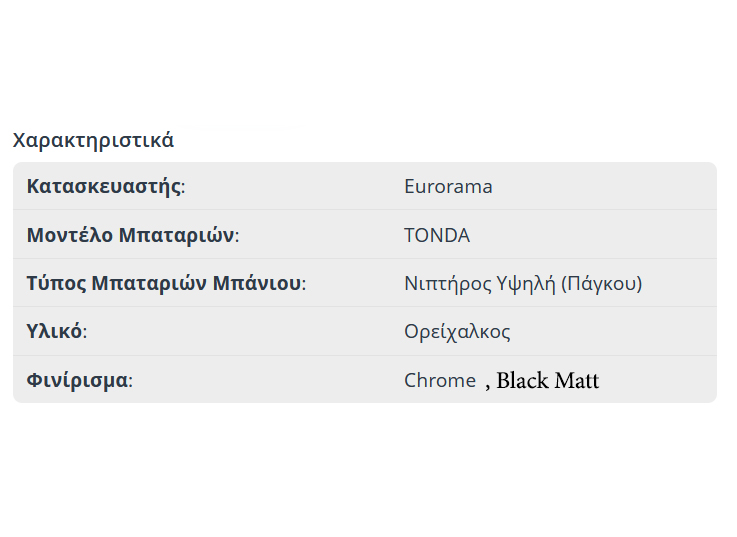737x537 pixels.
Task: Click the (Πάγκου) text in parentheses
Action: click(601, 284)
